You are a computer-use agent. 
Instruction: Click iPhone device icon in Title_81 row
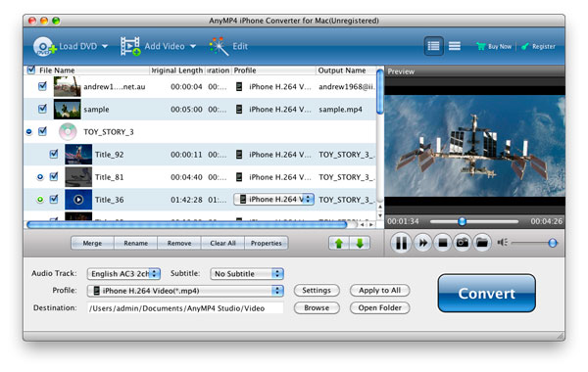[x=239, y=177]
